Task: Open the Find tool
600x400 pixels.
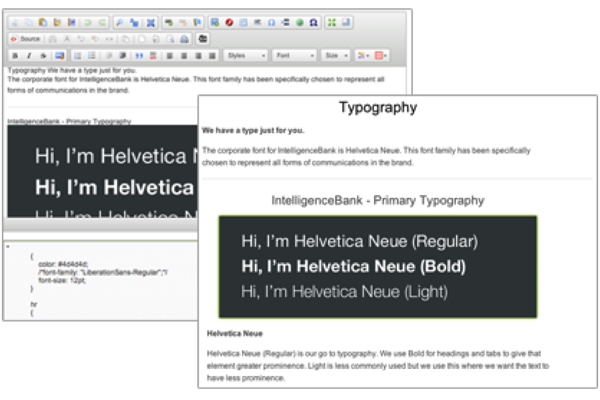Action: pyautogui.click(x=119, y=23)
